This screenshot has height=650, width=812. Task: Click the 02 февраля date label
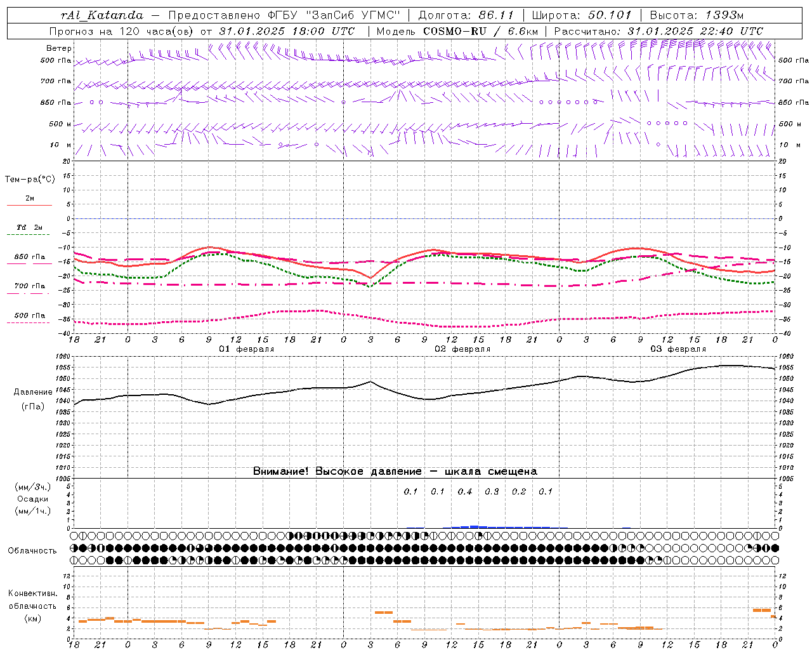point(462,349)
